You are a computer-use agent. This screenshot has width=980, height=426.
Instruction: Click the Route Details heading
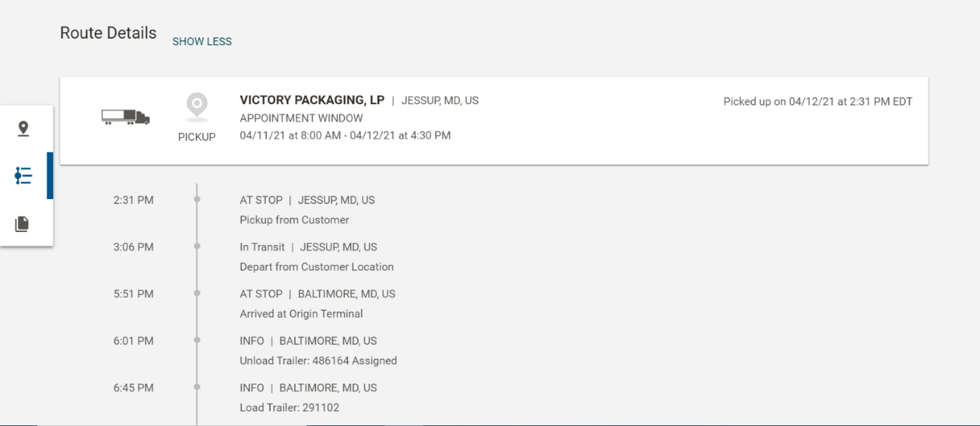click(x=108, y=33)
